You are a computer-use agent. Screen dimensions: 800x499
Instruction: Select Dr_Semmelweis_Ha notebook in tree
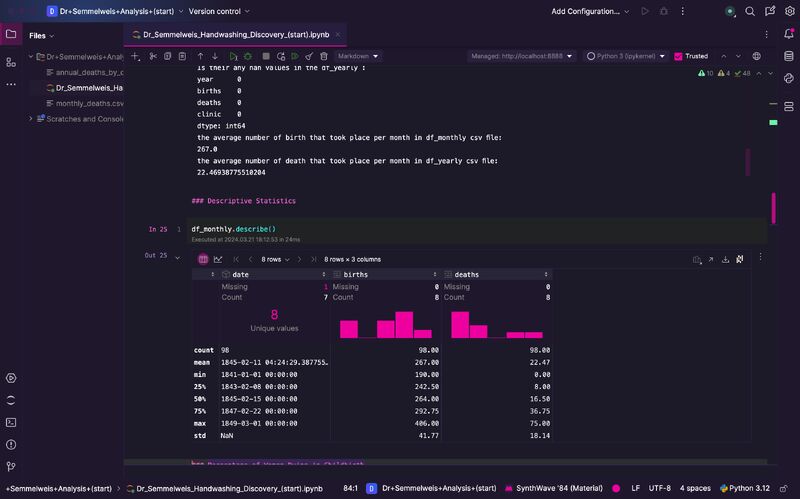pyautogui.click(x=85, y=88)
